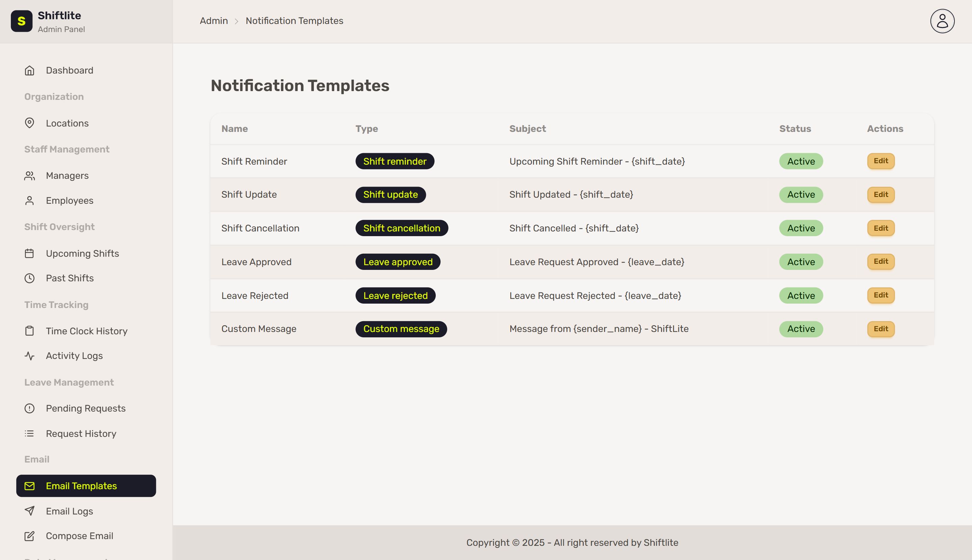Click the Managers people icon
This screenshot has height=560, width=972.
click(30, 176)
